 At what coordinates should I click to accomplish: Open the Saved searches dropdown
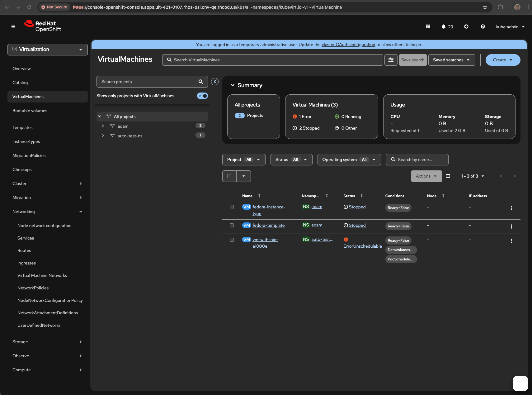(451, 60)
